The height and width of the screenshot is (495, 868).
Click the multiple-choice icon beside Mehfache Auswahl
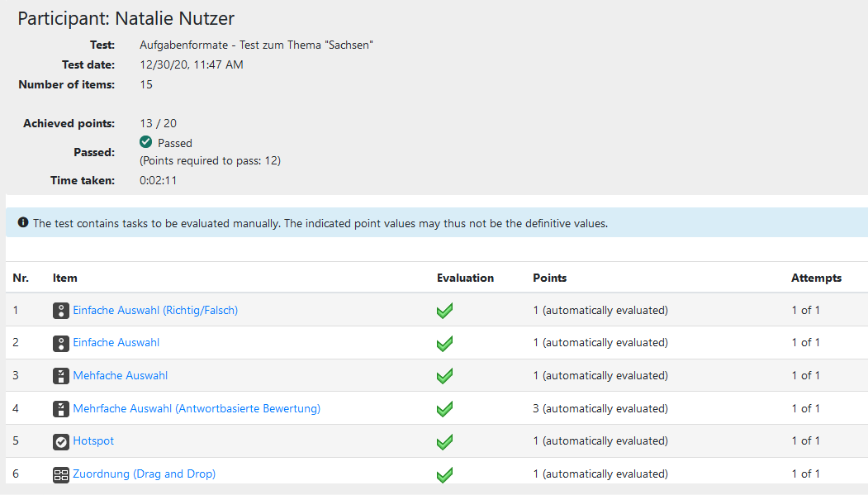click(61, 376)
